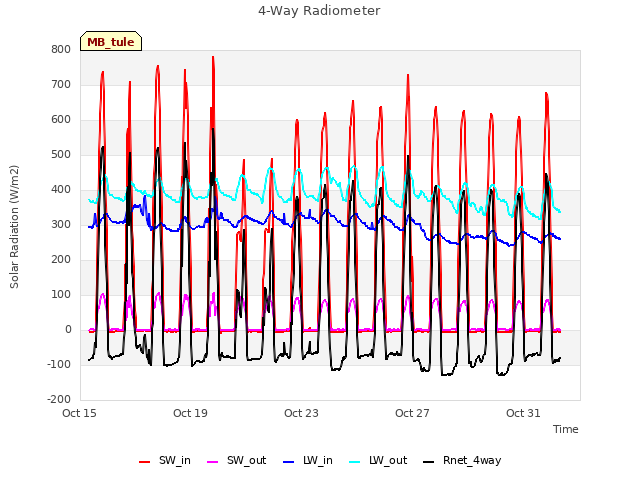
Task: Click the black Rnet_4way legend color marker
Action: pos(429,462)
